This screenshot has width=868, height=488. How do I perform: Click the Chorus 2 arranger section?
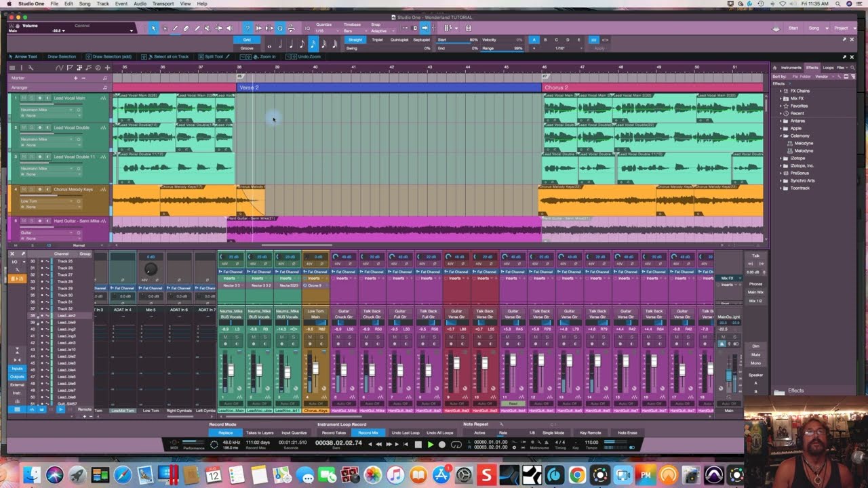[652, 87]
